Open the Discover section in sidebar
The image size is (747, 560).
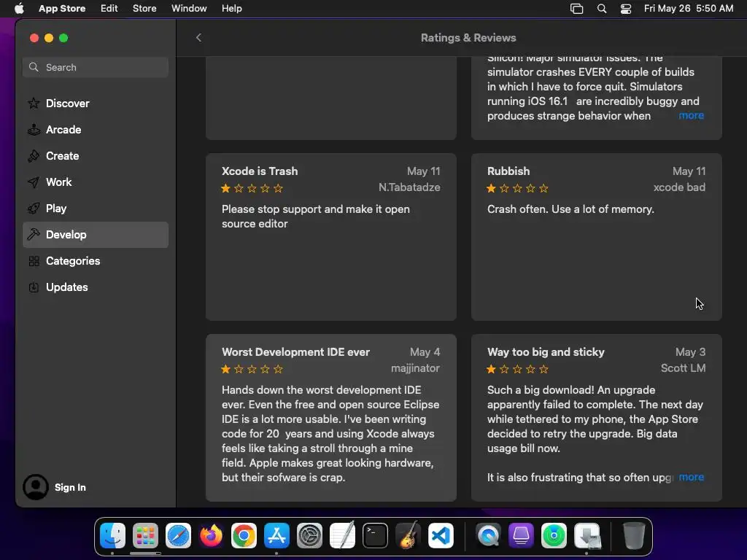[96, 104]
